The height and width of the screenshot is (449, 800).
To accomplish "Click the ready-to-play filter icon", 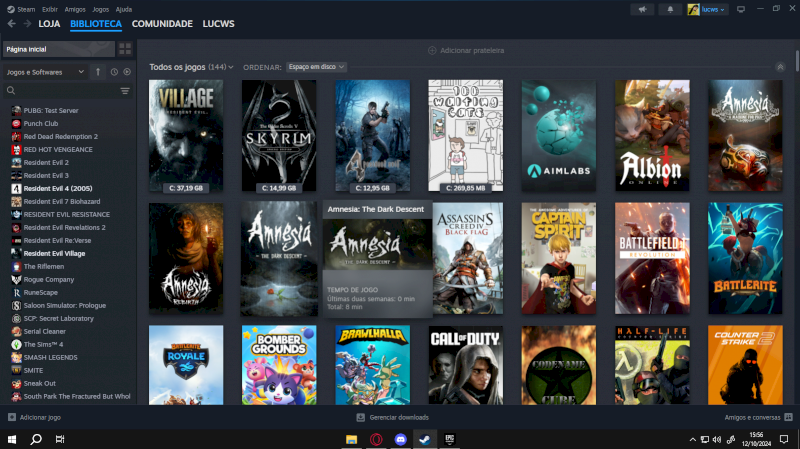I will [126, 72].
